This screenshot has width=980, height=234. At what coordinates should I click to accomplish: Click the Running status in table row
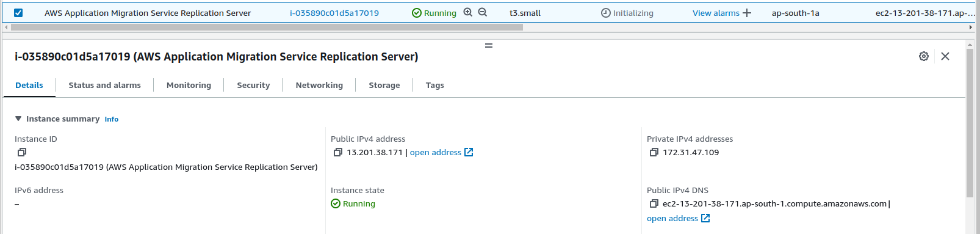coord(434,13)
